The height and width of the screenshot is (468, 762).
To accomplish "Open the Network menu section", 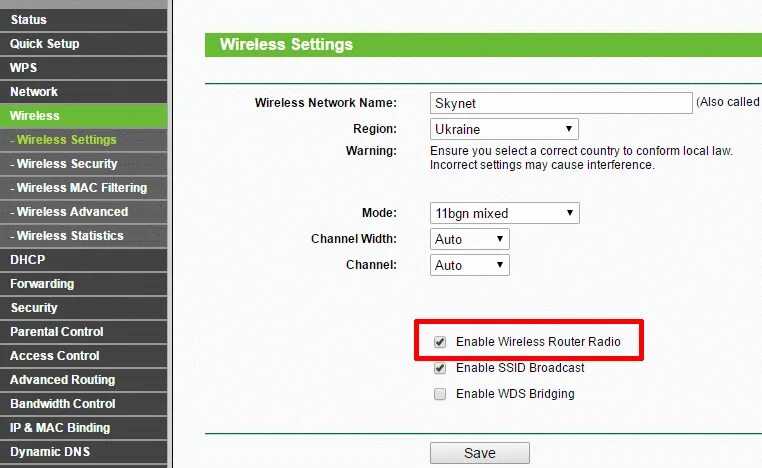I will (x=84, y=92).
